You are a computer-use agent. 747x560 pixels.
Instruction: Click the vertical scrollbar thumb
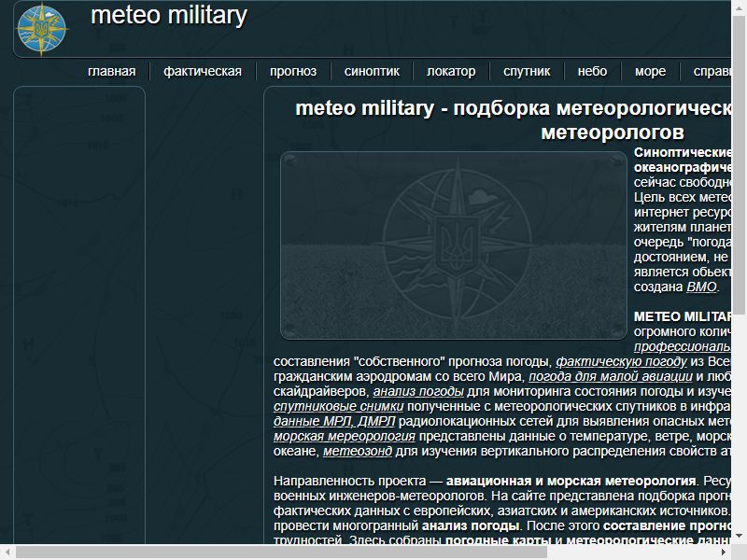coord(739,164)
